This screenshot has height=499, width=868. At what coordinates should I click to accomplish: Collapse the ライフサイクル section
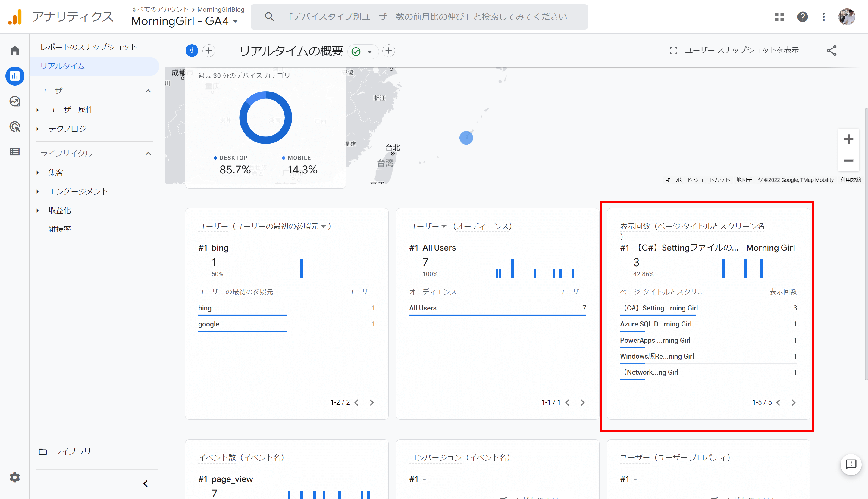[148, 154]
